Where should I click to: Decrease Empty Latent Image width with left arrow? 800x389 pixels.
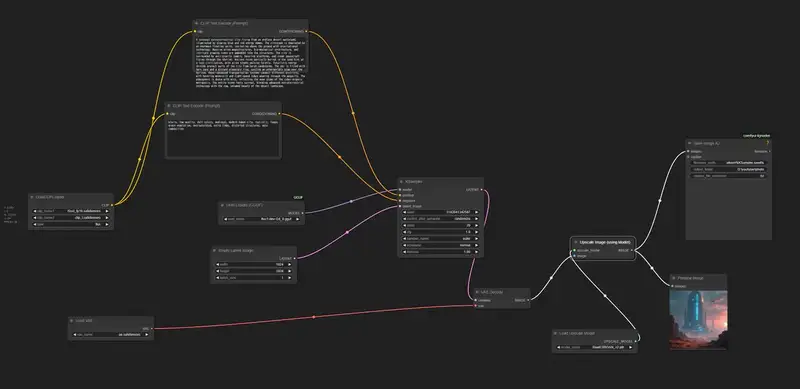(217, 264)
